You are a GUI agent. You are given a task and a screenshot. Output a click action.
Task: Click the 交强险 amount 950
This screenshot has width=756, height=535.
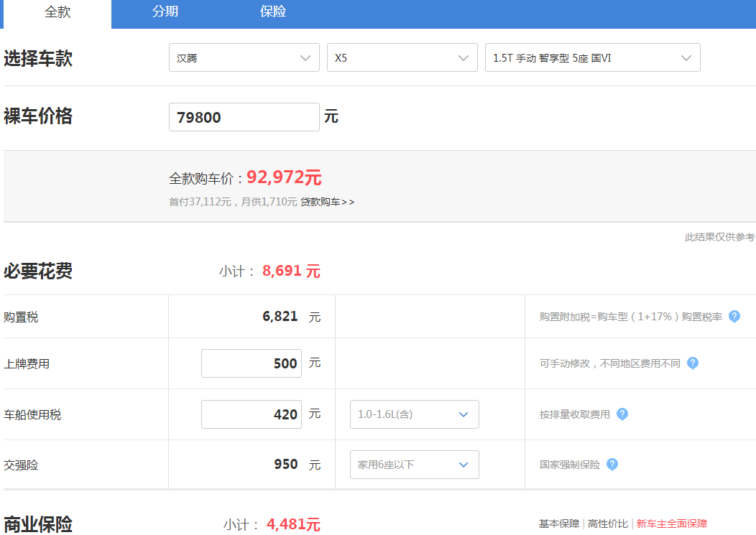click(285, 464)
